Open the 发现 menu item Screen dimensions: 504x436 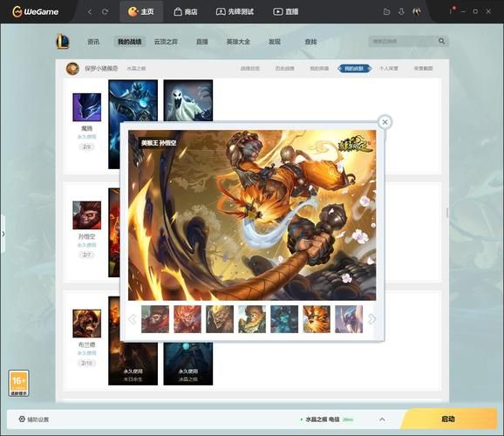pyautogui.click(x=275, y=42)
